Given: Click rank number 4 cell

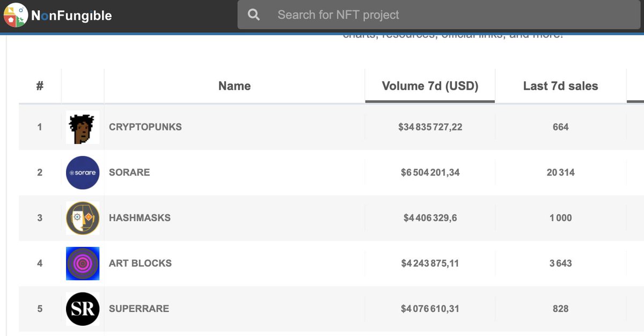Looking at the screenshot, I should [40, 263].
